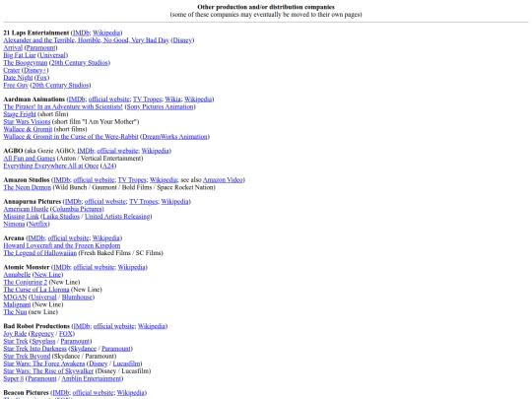
Task: Open Everything Everywhere All at Once link
Action: tap(51, 166)
